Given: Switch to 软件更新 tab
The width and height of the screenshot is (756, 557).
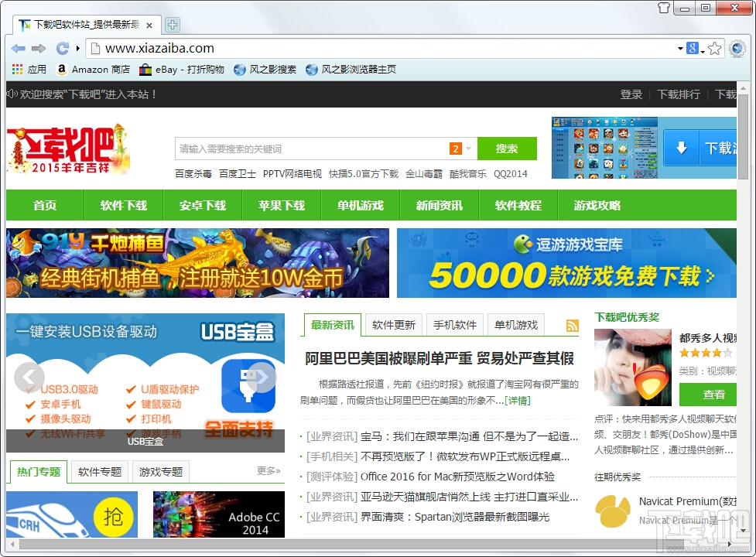Looking at the screenshot, I should tap(393, 325).
